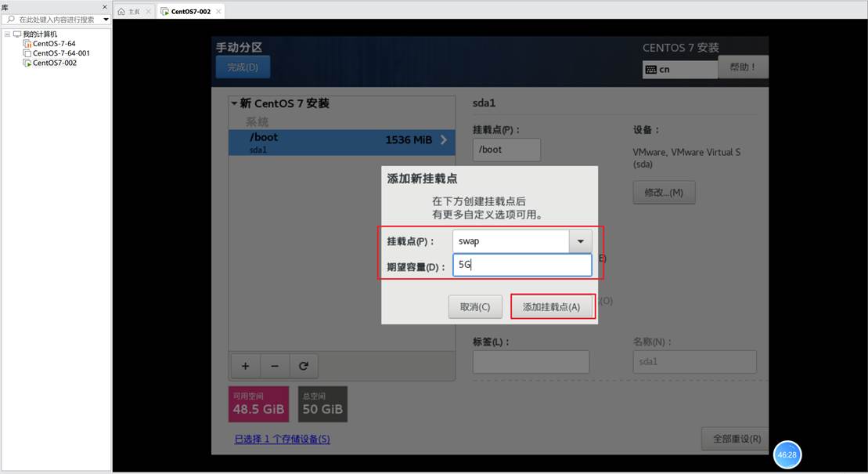This screenshot has height=474, width=868.
Task: Click the Label (标签) input field
Action: (x=531, y=361)
